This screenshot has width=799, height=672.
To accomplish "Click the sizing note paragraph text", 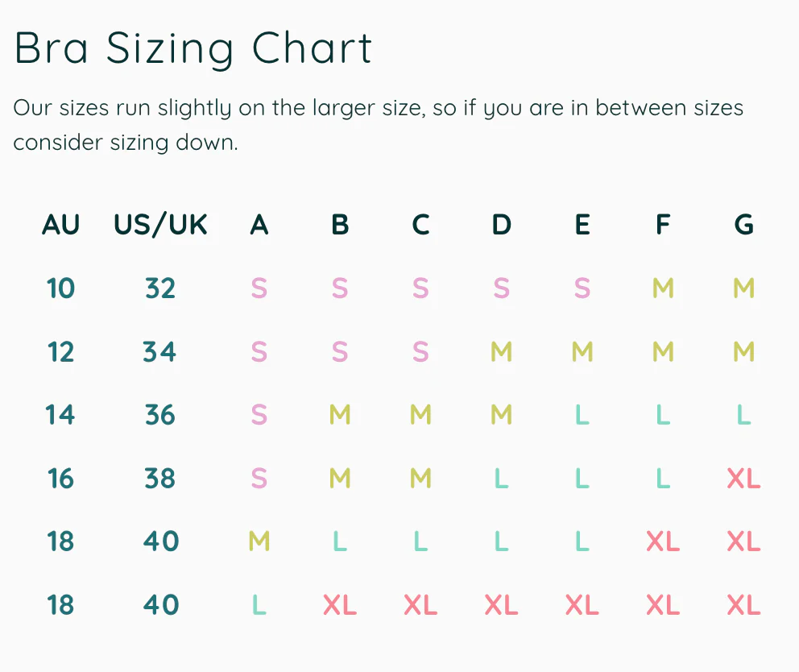I will 378,125.
